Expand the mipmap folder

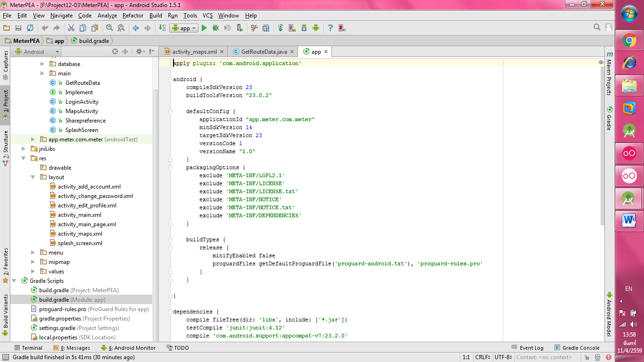(x=33, y=262)
